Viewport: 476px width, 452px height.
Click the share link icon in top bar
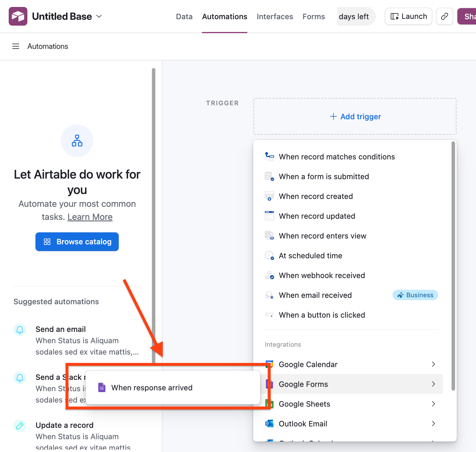tap(444, 16)
